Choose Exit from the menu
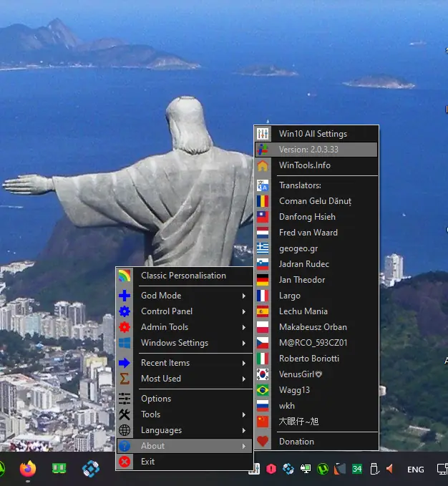This screenshot has width=448, height=486. pyautogui.click(x=185, y=462)
